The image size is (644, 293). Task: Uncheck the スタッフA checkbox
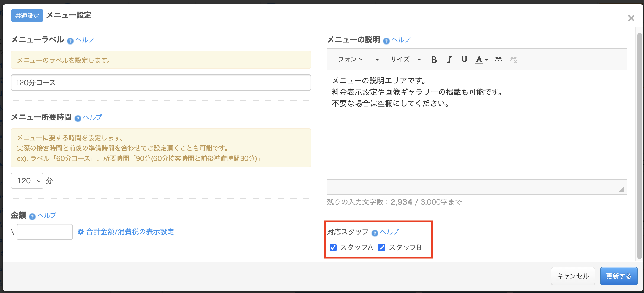(333, 248)
